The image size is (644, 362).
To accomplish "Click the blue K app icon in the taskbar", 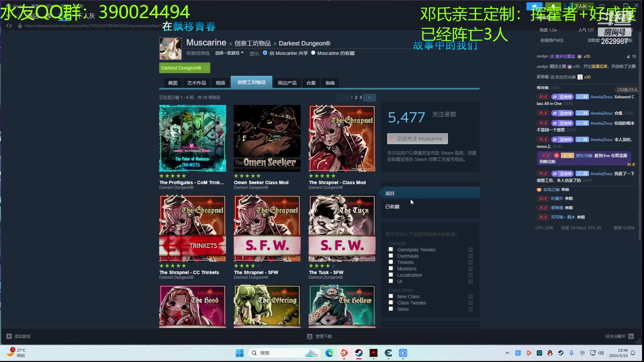I will pyautogui.click(x=403, y=353).
